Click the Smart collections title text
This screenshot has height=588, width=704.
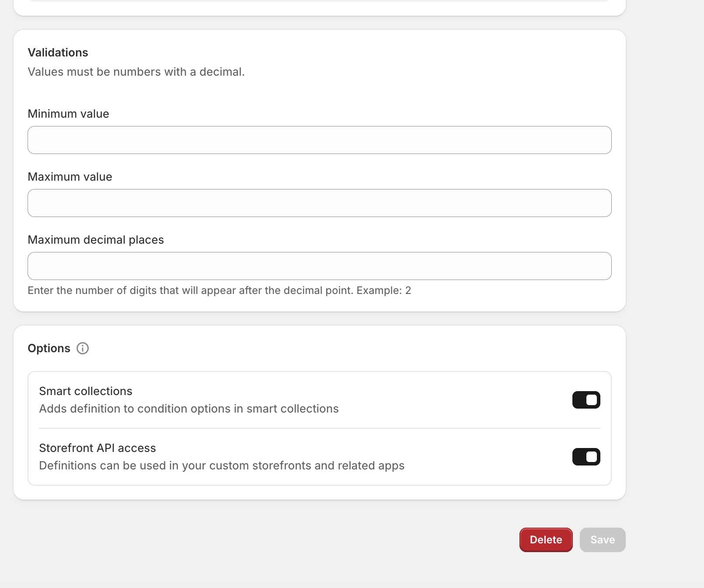(86, 391)
